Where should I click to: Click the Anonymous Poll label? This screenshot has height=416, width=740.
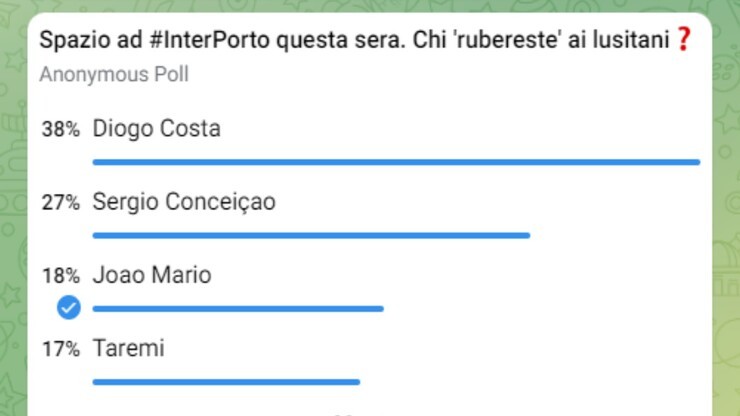tap(113, 75)
